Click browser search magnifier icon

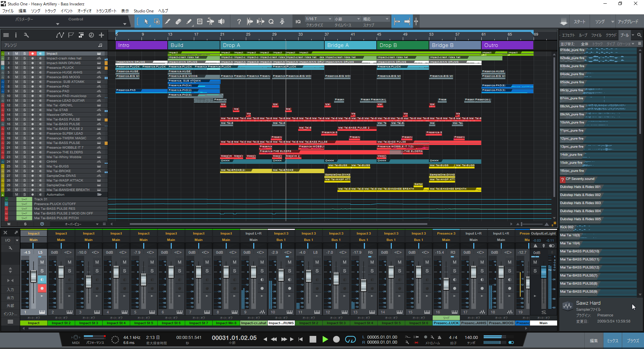coord(639,35)
